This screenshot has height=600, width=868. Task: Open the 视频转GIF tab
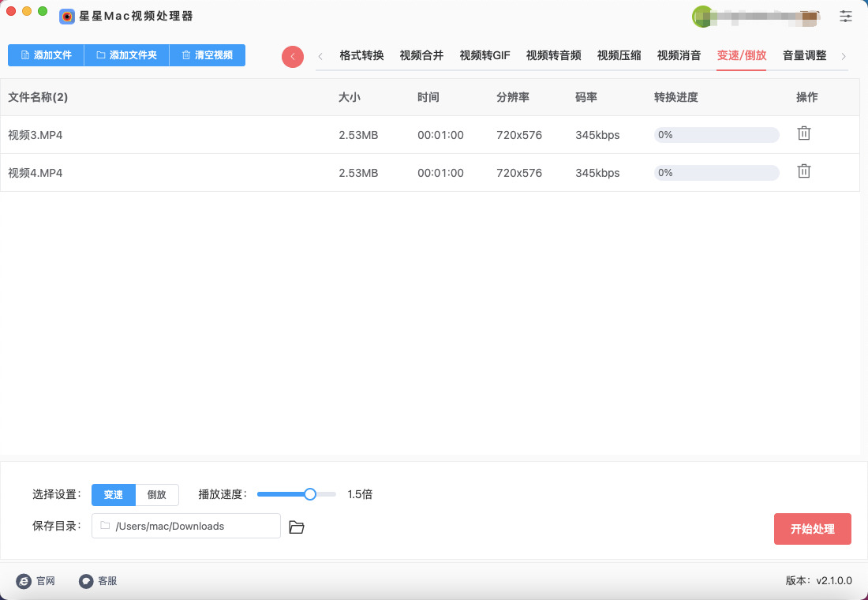point(485,55)
